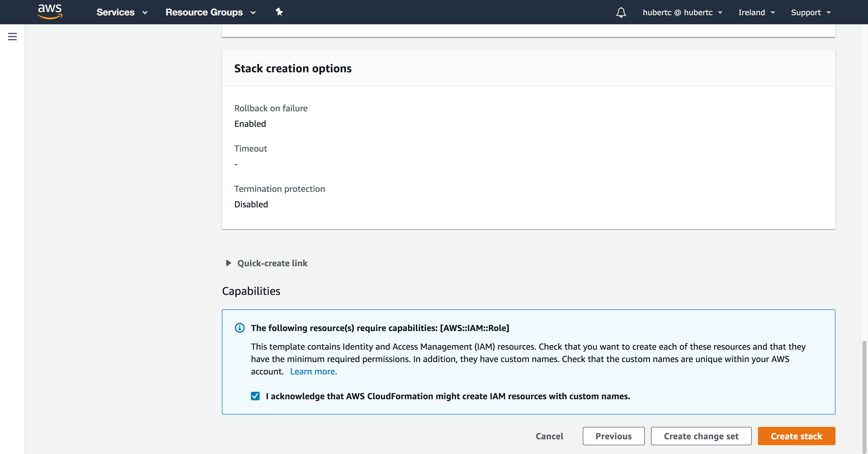Image resolution: width=868 pixels, height=454 pixels.
Task: Go back with the Previous button
Action: click(x=614, y=436)
